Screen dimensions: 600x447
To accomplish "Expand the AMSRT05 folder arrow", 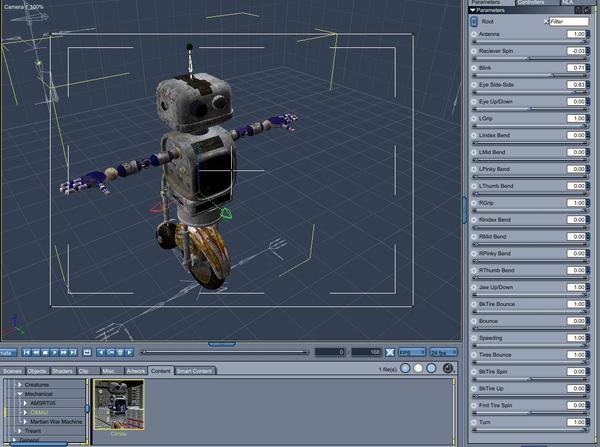I will (x=25, y=403).
